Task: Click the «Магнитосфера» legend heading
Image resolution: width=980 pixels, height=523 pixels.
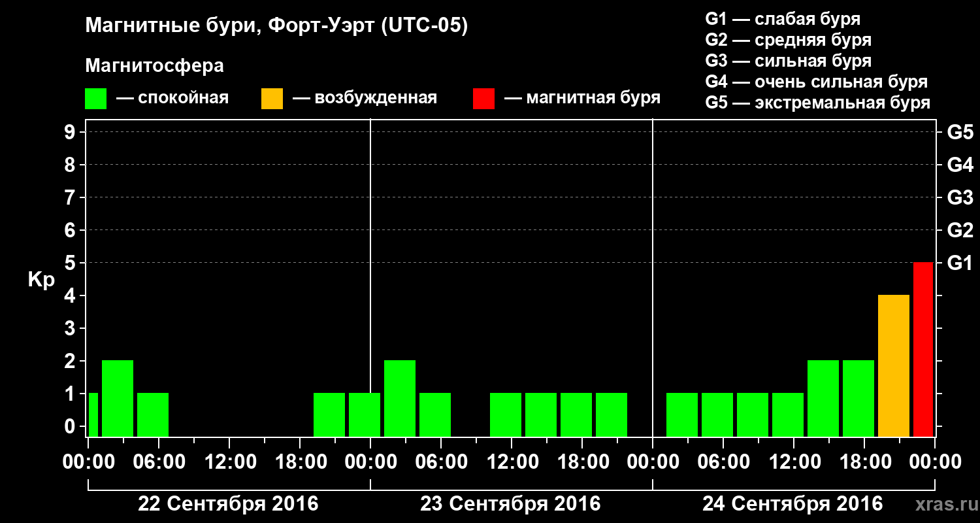Action: 155,66
